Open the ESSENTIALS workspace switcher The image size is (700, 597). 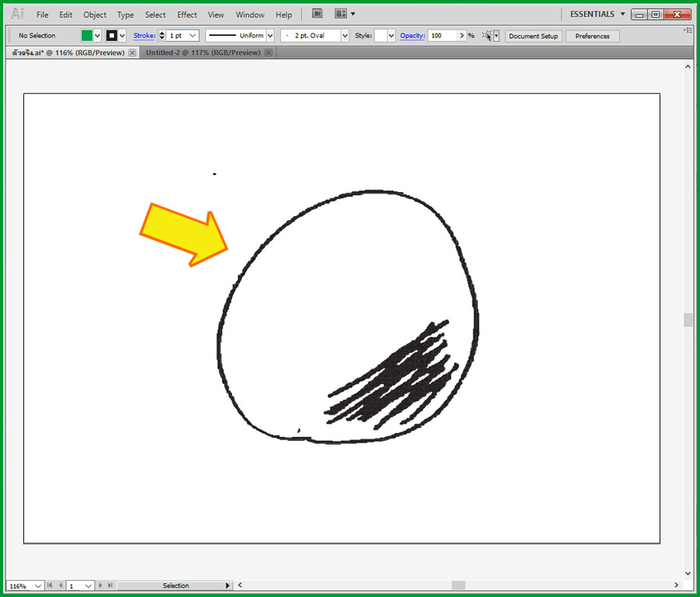(597, 14)
